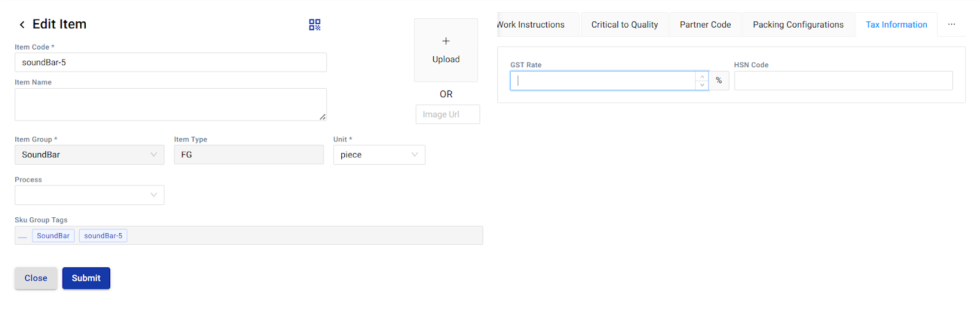The height and width of the screenshot is (331, 980).
Task: Click into the Item Name text area
Action: point(170,105)
